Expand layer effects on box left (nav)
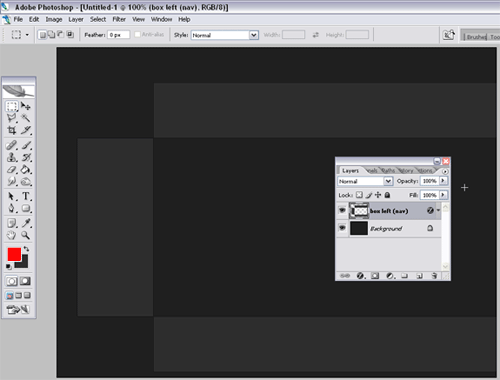The image size is (500, 380). tap(438, 210)
